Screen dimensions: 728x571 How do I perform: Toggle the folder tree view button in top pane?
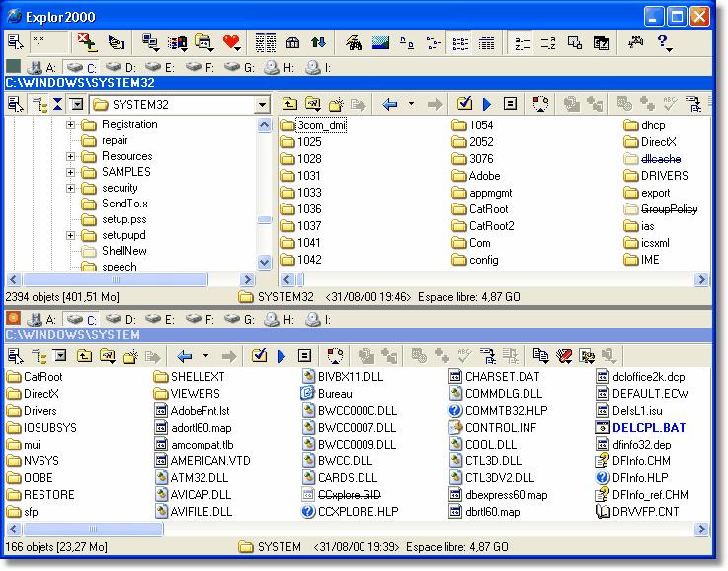(40, 104)
